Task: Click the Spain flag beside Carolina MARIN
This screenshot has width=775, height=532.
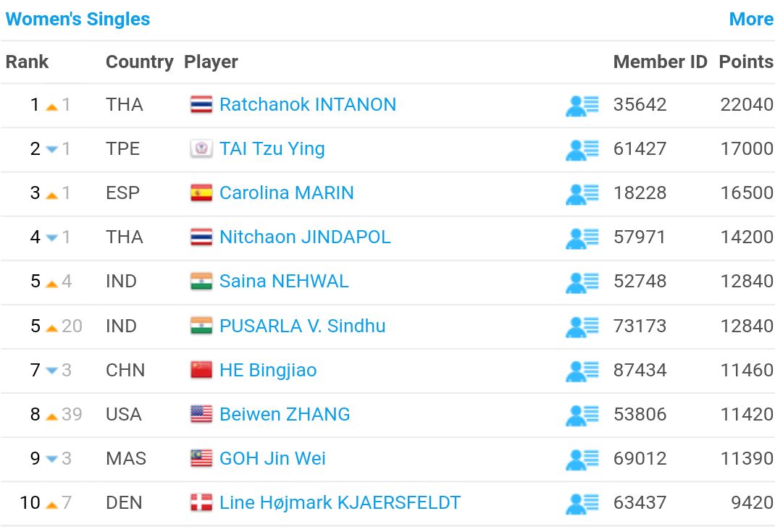Action: click(x=201, y=193)
